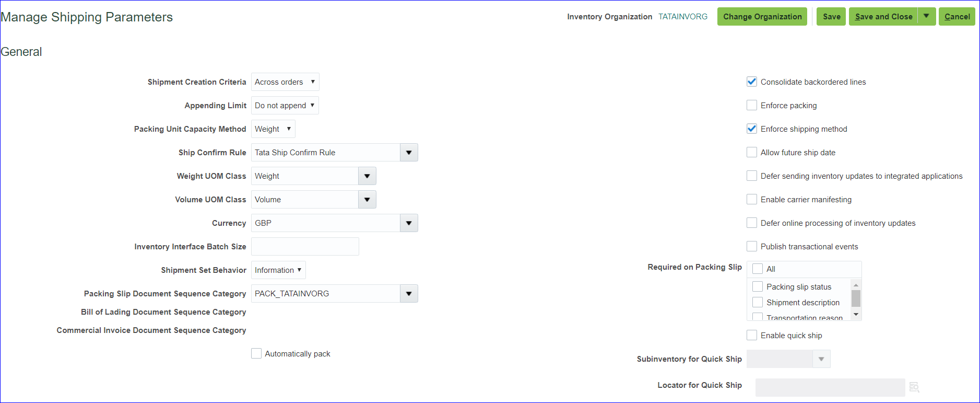Screen dimensions: 980x403
Task: Tick the Automatically pack checkbox
Action: pos(256,354)
